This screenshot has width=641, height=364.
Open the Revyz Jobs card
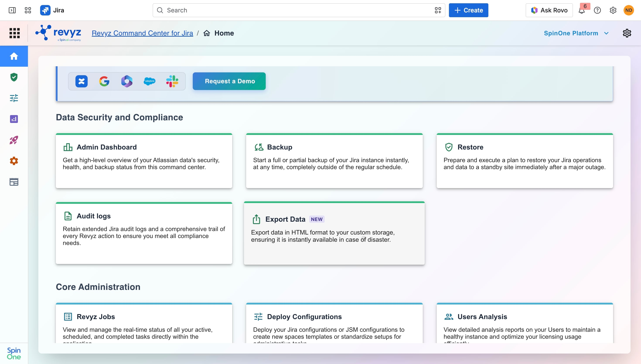pyautogui.click(x=144, y=323)
